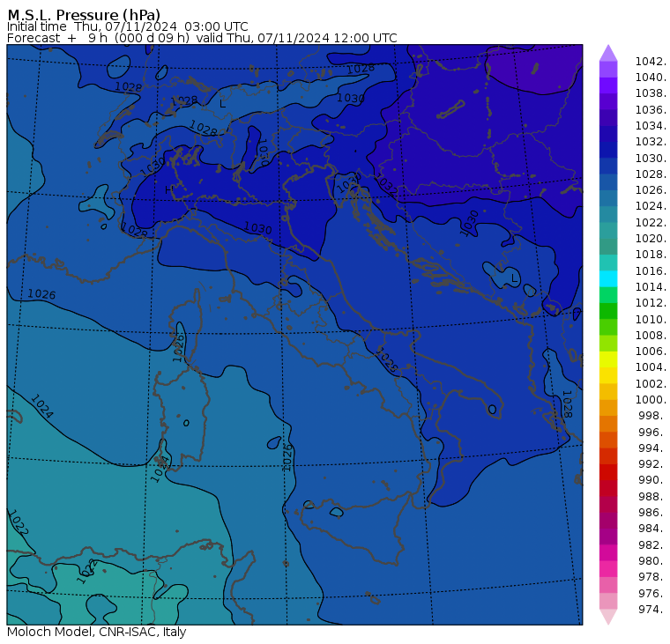Click the '982.' colorbar label
Image resolution: width=670 pixels, height=644 pixels.
pyautogui.click(x=652, y=544)
